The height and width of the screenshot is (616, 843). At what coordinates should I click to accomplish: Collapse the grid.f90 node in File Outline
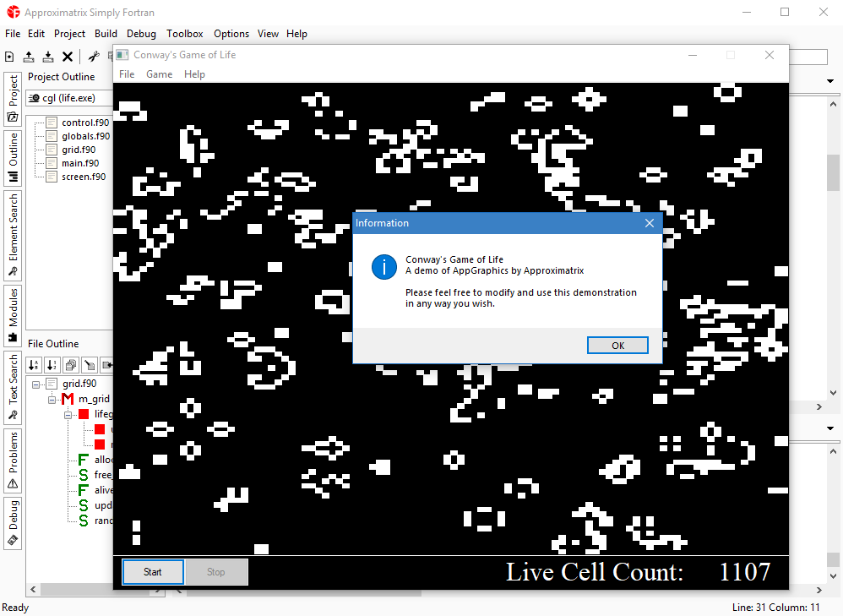coord(36,384)
